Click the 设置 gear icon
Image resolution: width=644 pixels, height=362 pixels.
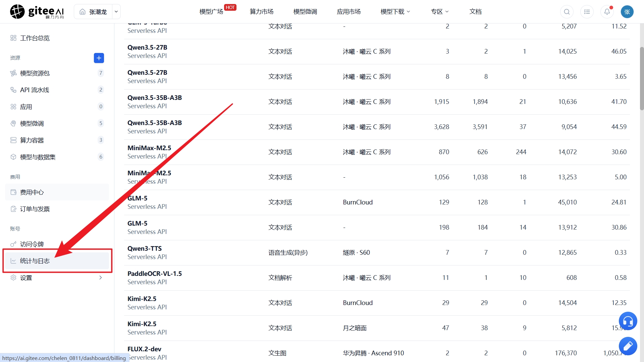click(x=13, y=278)
